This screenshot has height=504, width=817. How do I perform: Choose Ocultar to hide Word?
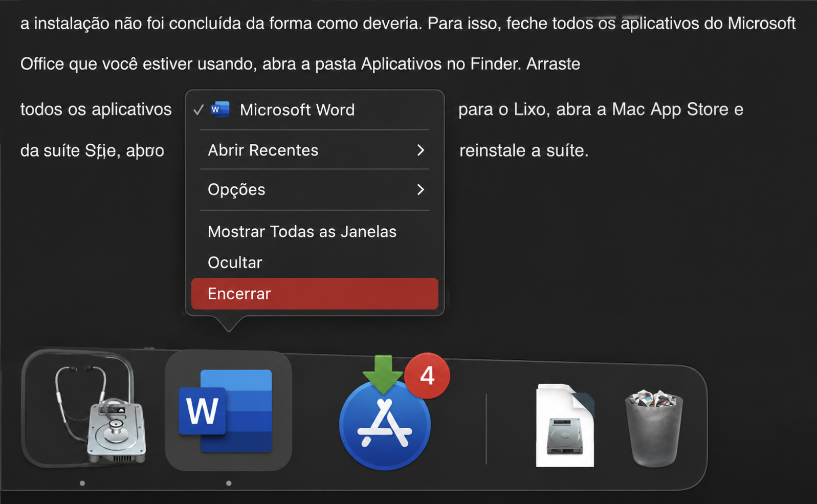coord(314,262)
